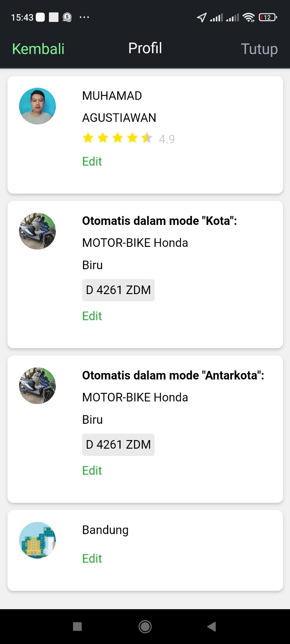Viewport: 290px width, 644px height.
Task: Close the profile with Tutup
Action: [259, 49]
